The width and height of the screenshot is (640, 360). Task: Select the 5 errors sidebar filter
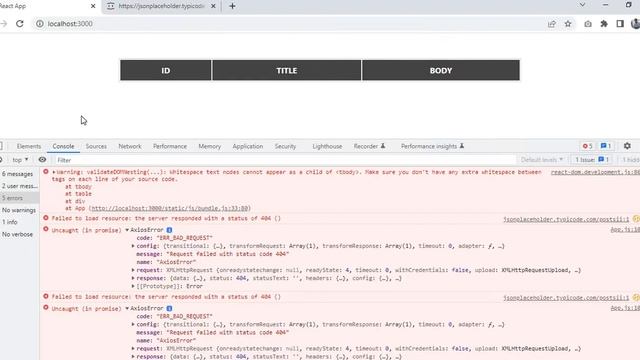pyautogui.click(x=20, y=198)
